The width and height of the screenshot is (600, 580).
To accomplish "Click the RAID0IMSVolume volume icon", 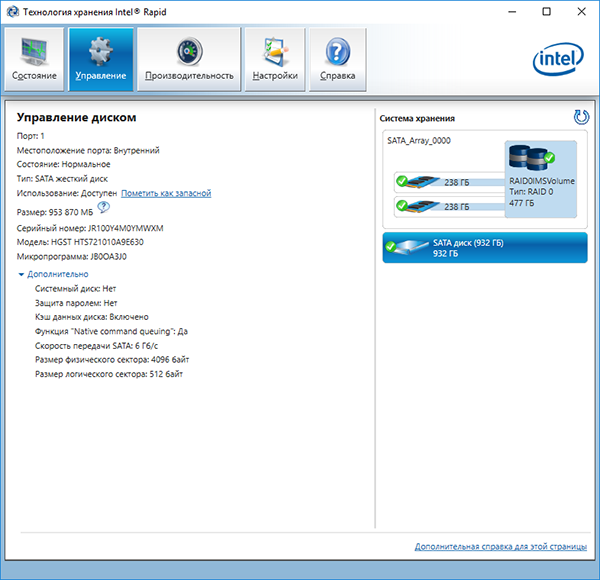I will click(x=532, y=157).
